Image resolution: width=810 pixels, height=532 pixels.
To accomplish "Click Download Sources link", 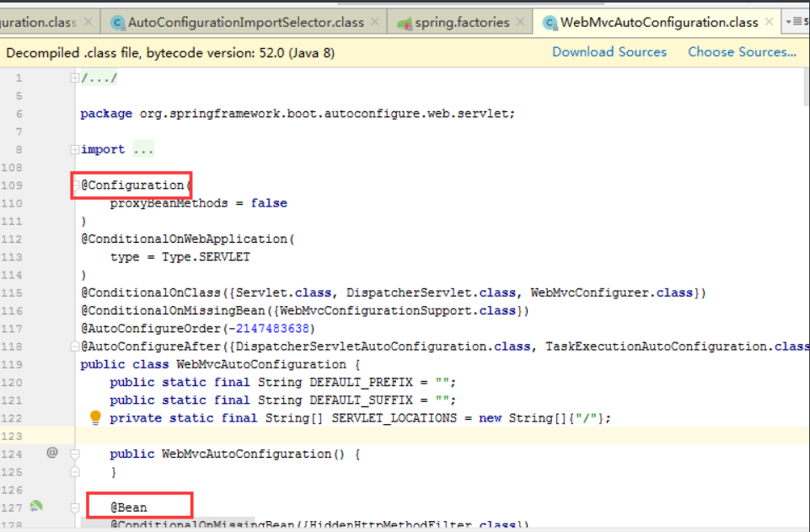I will 609,52.
